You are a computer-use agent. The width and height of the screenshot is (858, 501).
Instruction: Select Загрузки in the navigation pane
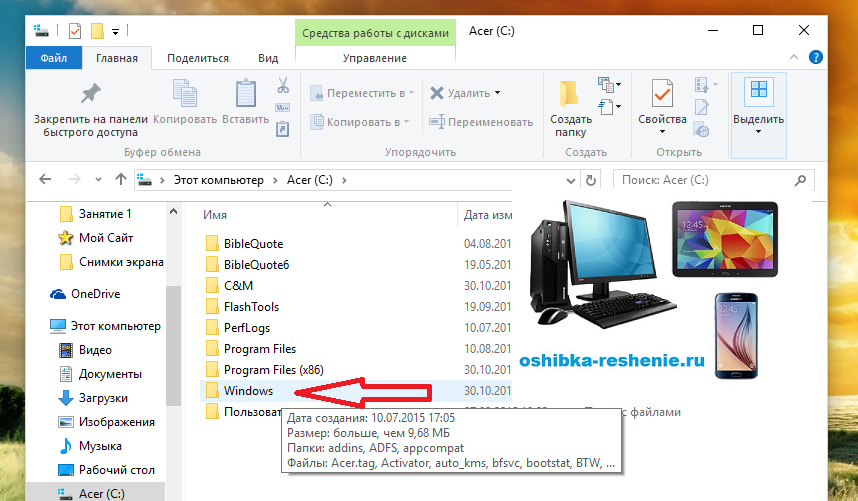point(103,399)
